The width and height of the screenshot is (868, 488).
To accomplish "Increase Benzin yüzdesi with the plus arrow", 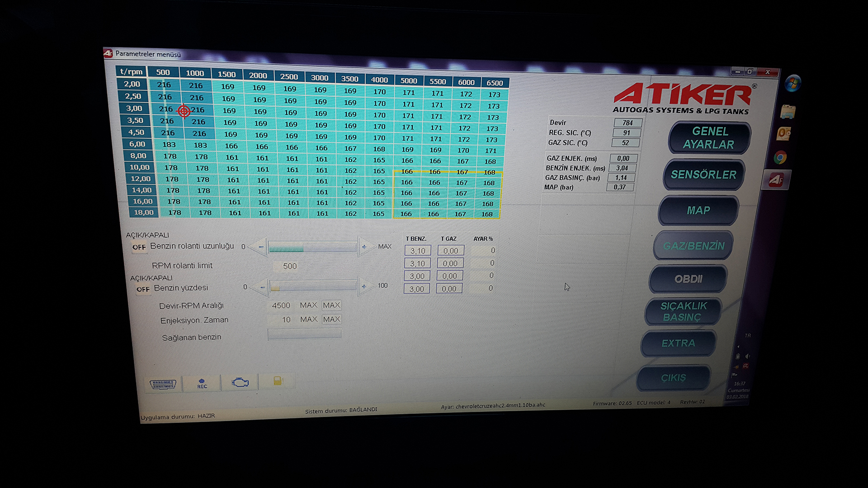I will pos(365,286).
